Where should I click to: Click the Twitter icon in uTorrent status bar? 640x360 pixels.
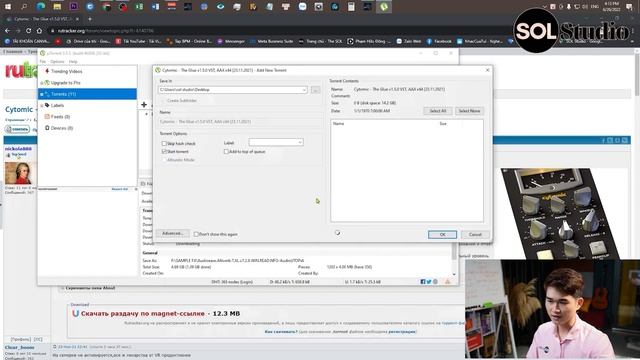429,282
